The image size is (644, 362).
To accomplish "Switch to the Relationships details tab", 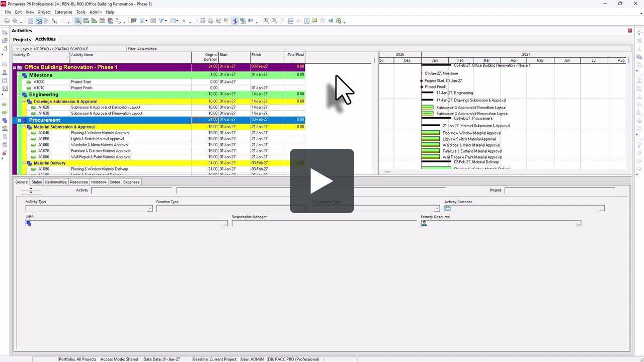I will pyautogui.click(x=56, y=182).
